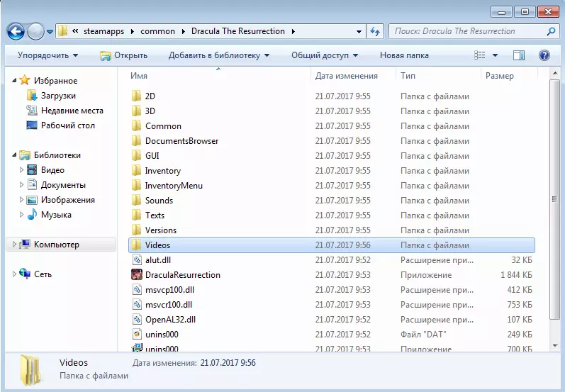This screenshot has width=565, height=392.
Task: Expand the Музыка library
Action: (21, 214)
